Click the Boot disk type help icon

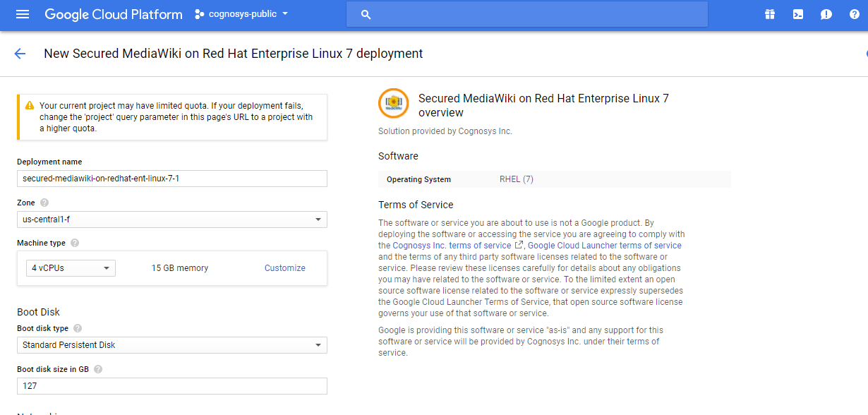coord(78,328)
